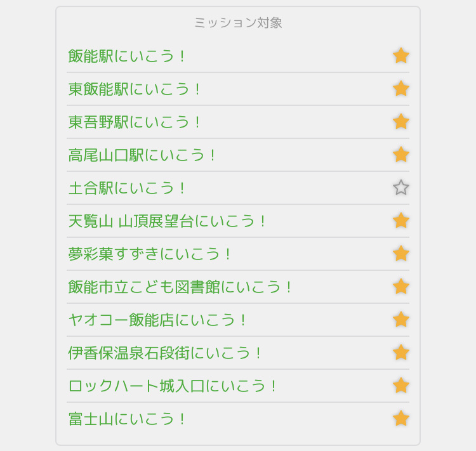Click the 富士山にいこう！ mission text

point(126,419)
